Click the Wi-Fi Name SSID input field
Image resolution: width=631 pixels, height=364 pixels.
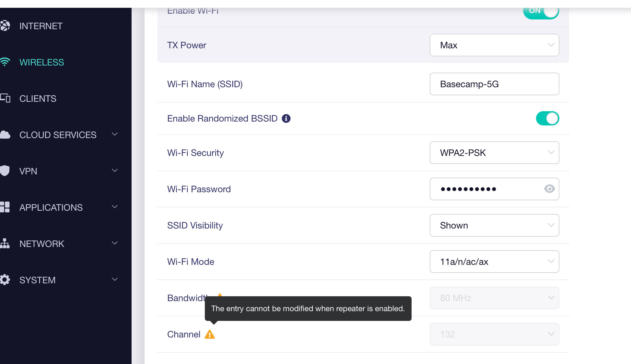[x=494, y=84]
